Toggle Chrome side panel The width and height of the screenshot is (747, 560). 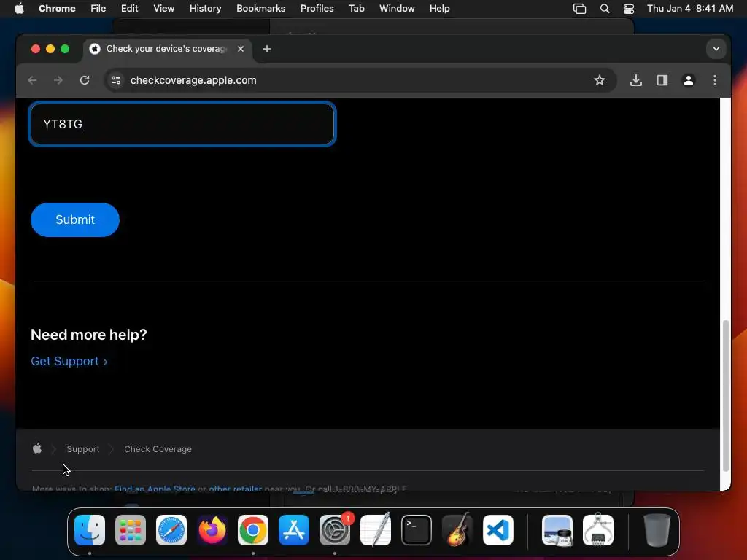pyautogui.click(x=662, y=80)
